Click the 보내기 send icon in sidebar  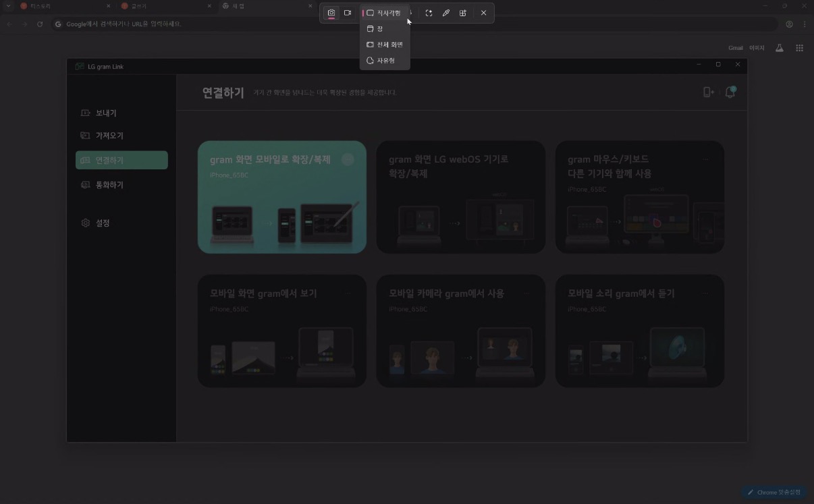point(86,113)
